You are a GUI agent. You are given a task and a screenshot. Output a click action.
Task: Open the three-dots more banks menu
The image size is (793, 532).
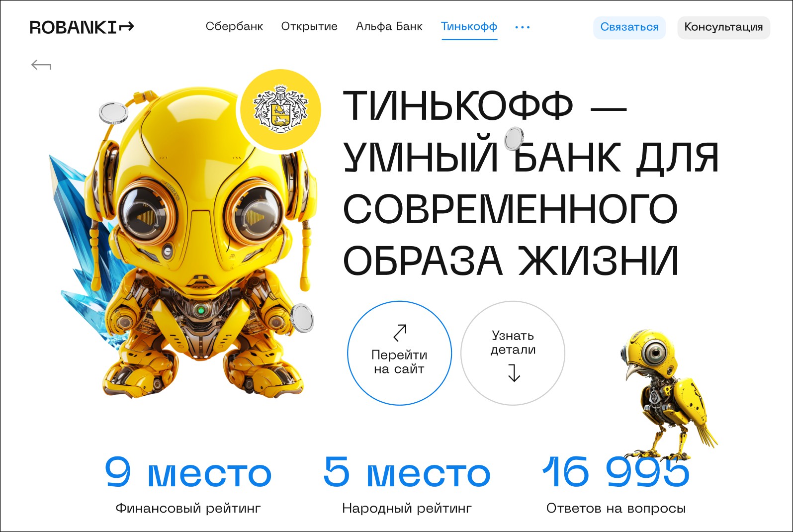pyautogui.click(x=523, y=27)
